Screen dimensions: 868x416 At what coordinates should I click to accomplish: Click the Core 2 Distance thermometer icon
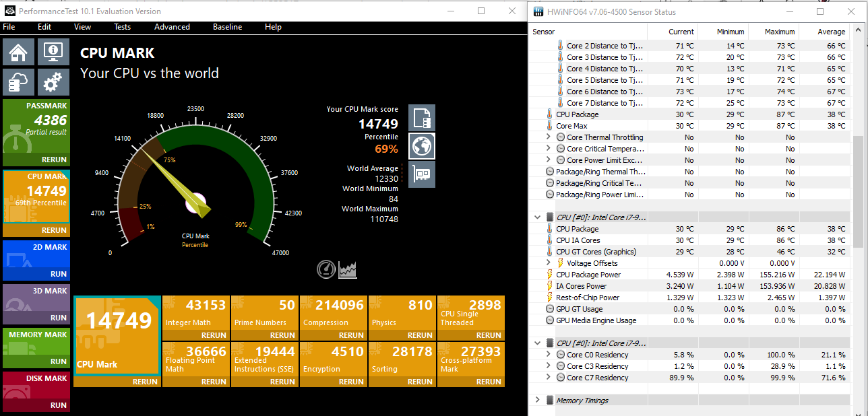[x=561, y=46]
